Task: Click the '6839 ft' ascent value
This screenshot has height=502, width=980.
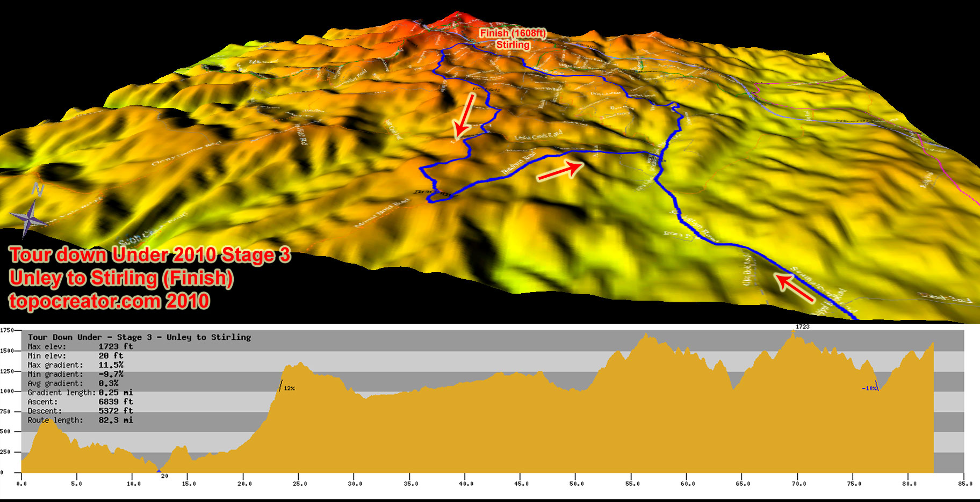Action: point(116,402)
